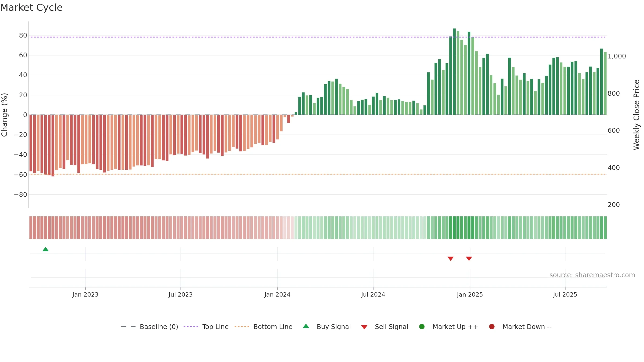The height and width of the screenshot is (362, 644).
Task: Click the lowest red bar below the bottom line
Action: [x=53, y=146]
